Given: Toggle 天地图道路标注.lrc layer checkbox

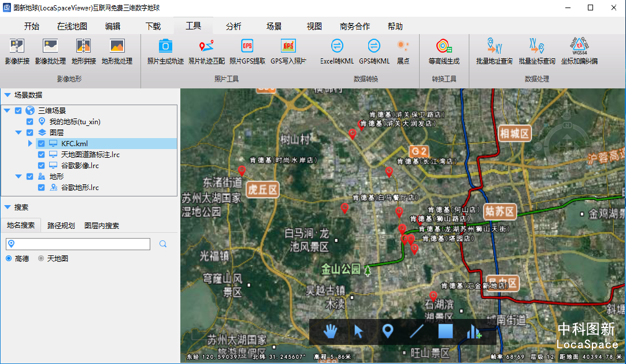Looking at the screenshot, I should (41, 154).
